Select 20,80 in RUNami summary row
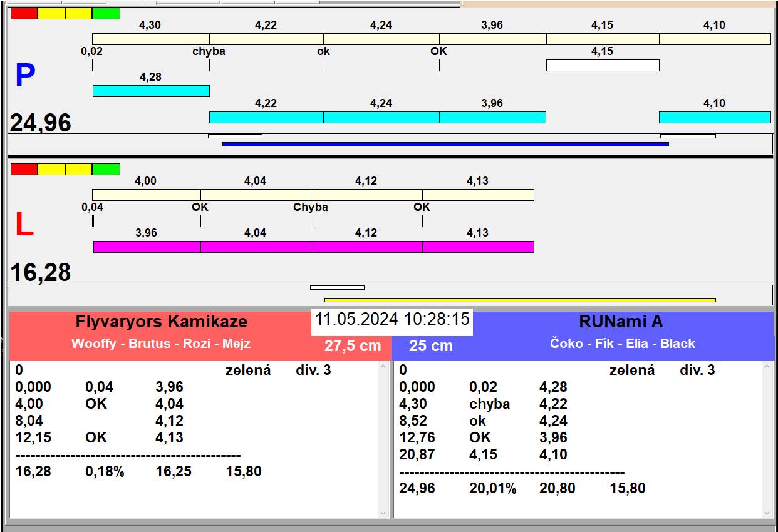778x532 pixels. point(558,488)
